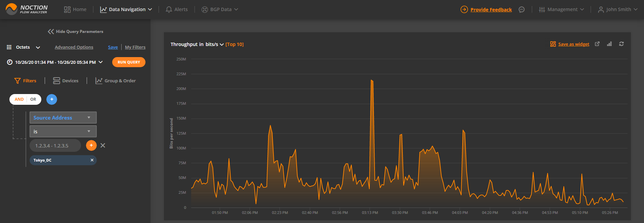Hide Query Parameters panel
Image resolution: width=644 pixels, height=223 pixels.
76,32
